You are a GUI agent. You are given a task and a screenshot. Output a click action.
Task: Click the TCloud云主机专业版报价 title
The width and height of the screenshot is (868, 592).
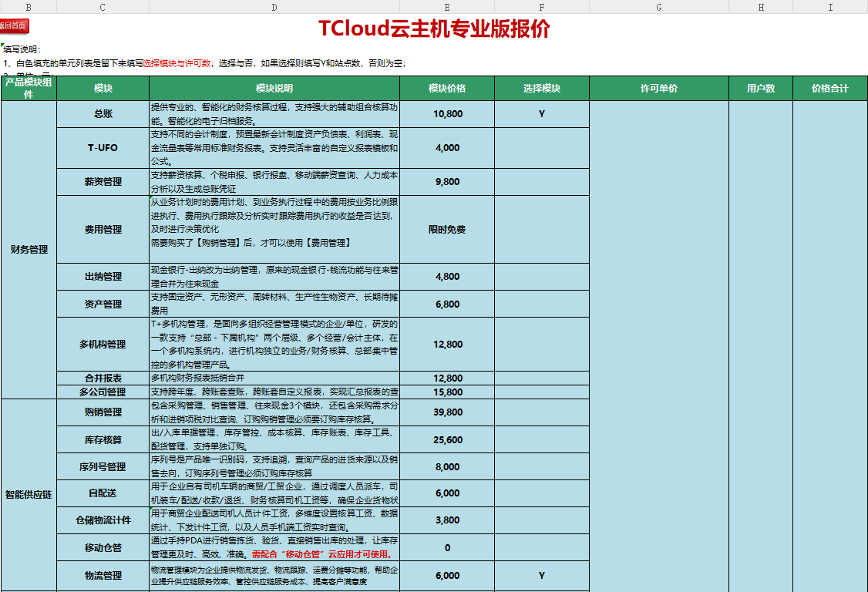pyautogui.click(x=434, y=29)
